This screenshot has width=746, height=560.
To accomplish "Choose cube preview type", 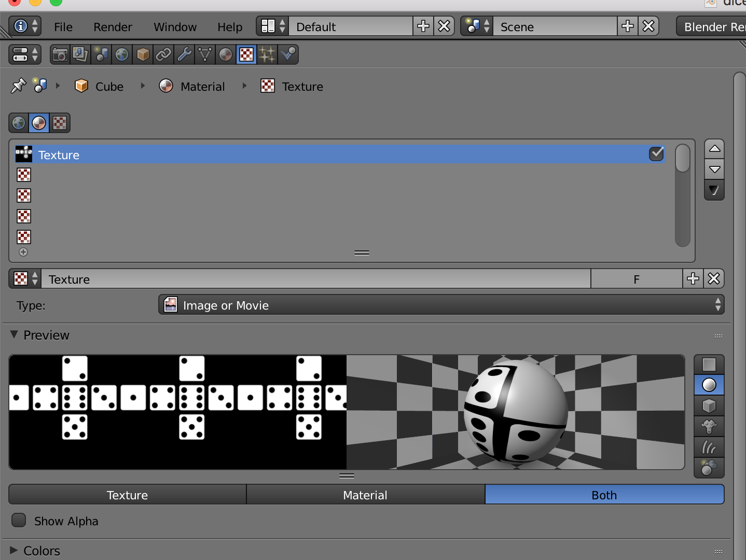I will 709,406.
